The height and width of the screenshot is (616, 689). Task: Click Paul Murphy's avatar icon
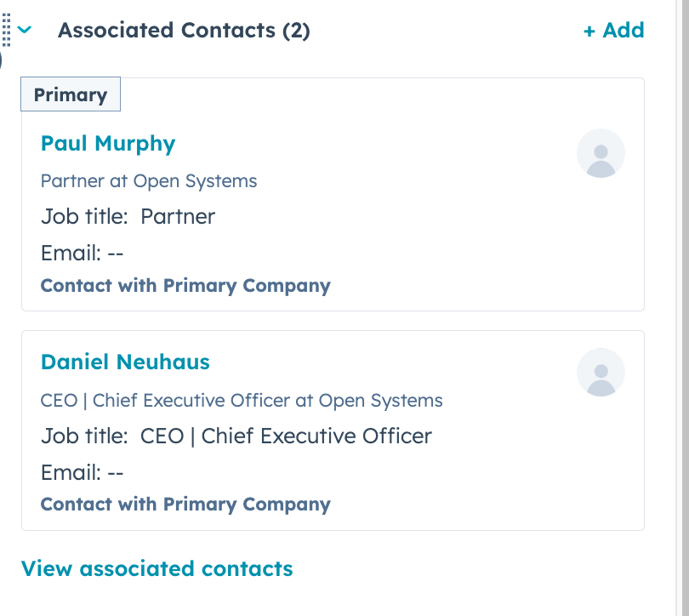601,154
